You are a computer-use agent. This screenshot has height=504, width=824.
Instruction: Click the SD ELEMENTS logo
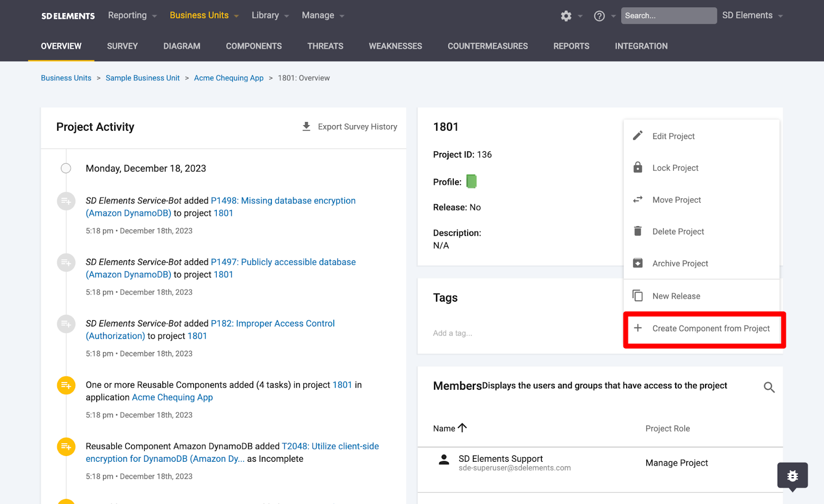[x=68, y=16]
